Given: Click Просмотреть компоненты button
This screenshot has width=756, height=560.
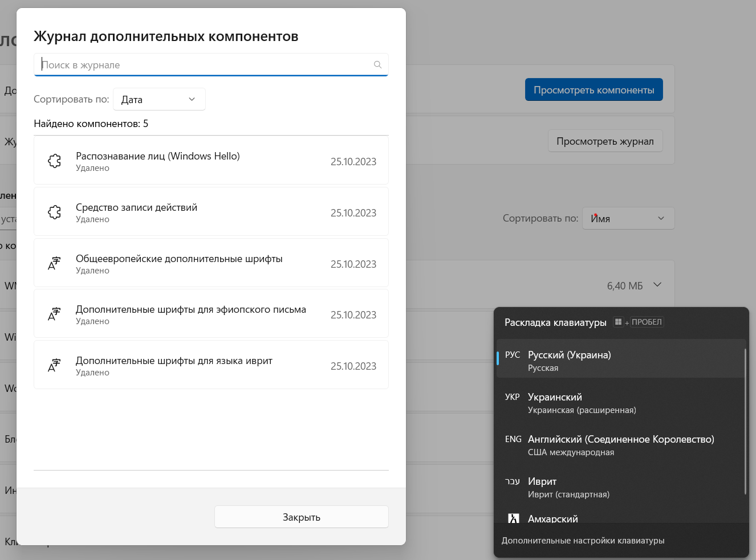Looking at the screenshot, I should click(594, 89).
